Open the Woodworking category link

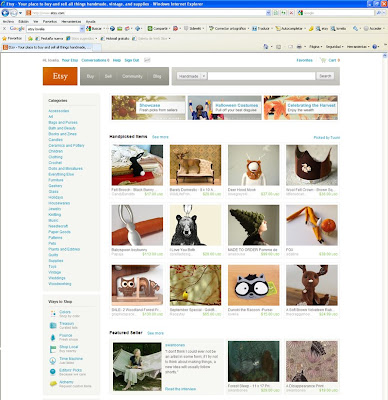point(60,284)
